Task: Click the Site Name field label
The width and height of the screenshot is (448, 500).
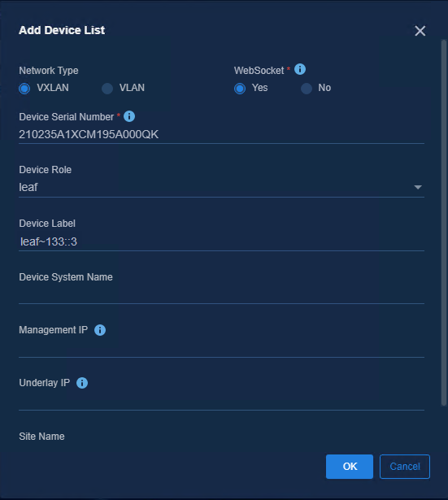Action: click(x=41, y=437)
